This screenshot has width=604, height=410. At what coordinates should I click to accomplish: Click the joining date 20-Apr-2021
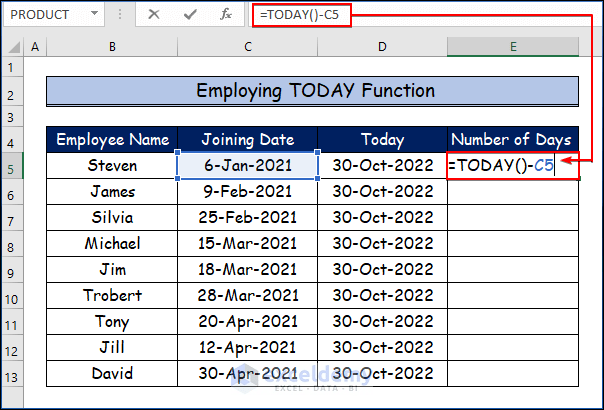[248, 322]
